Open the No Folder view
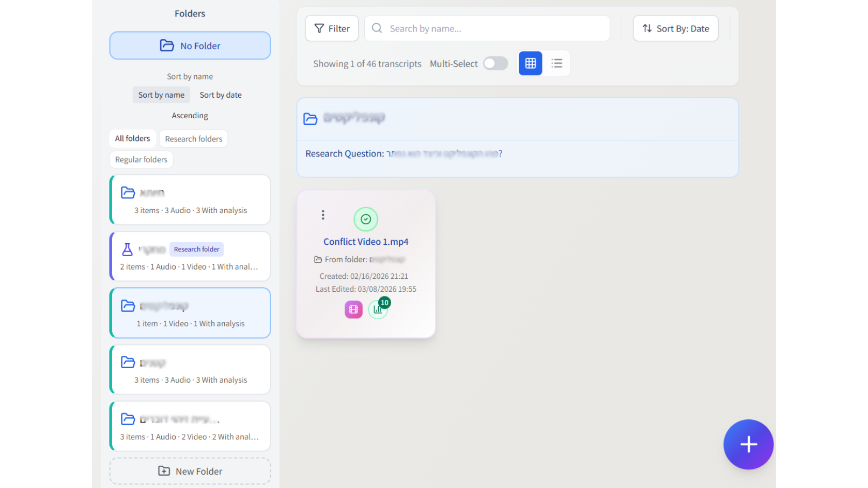This screenshot has height=488, width=868. point(190,45)
